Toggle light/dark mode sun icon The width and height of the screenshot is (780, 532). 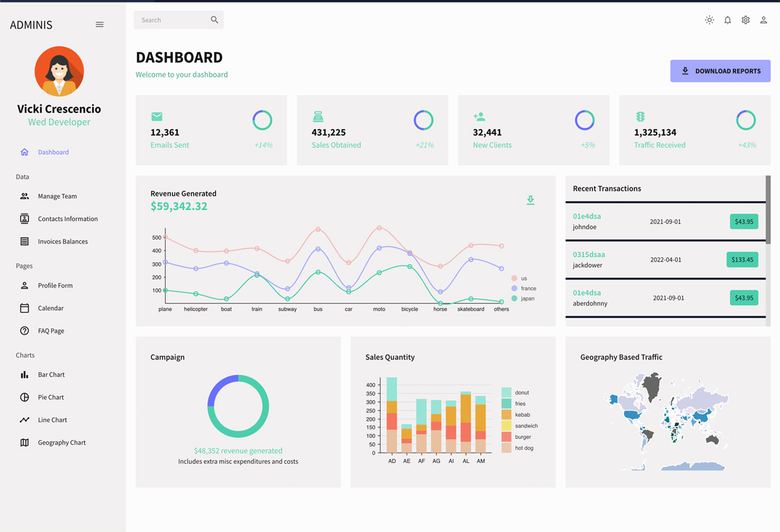click(x=709, y=20)
